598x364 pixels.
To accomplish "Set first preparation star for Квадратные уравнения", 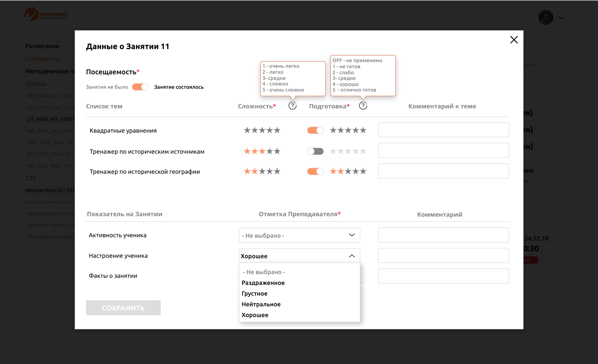I will pos(333,130).
